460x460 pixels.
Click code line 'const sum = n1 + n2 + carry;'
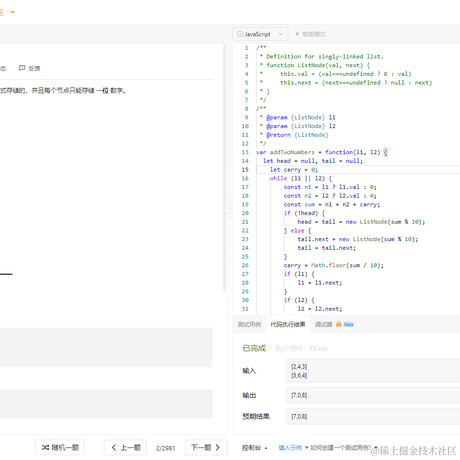coord(332,204)
